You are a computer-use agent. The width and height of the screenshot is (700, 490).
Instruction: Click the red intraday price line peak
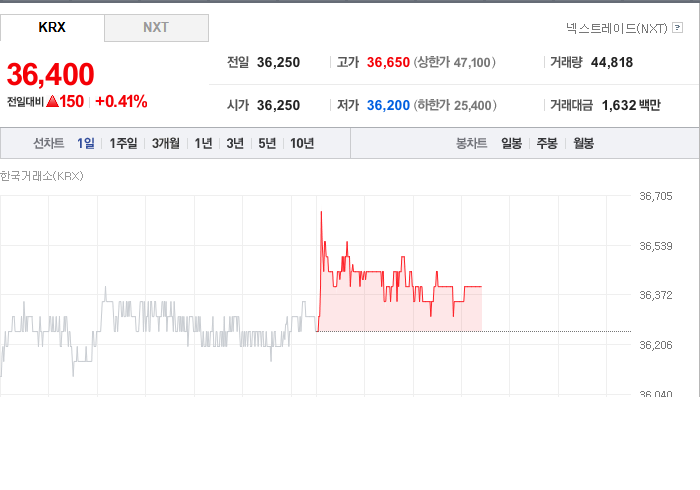click(321, 213)
